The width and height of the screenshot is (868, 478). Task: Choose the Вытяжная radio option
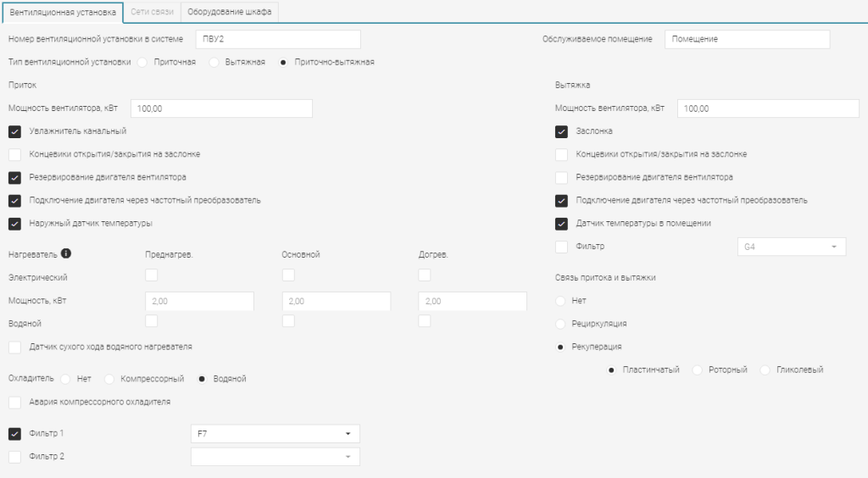click(x=214, y=62)
